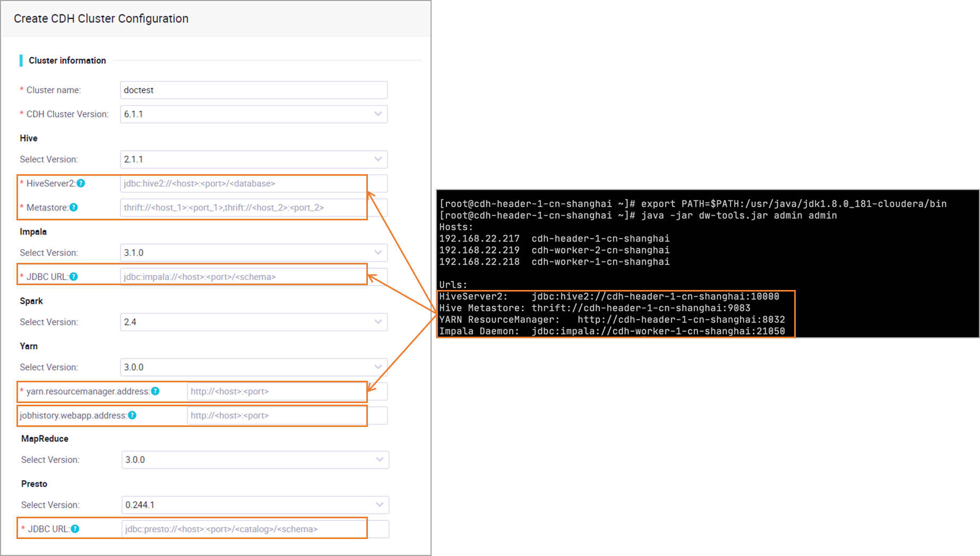Open the Impala version dropdown showing 3.1.0
This screenshot has height=556, width=980.
tap(254, 253)
